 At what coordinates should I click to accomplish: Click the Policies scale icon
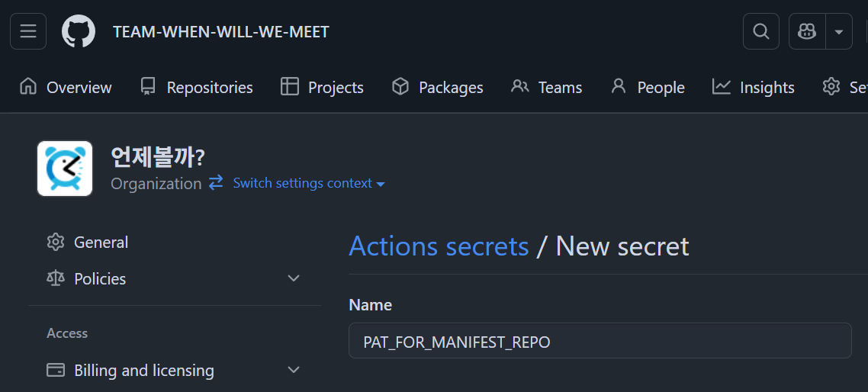pyautogui.click(x=56, y=279)
